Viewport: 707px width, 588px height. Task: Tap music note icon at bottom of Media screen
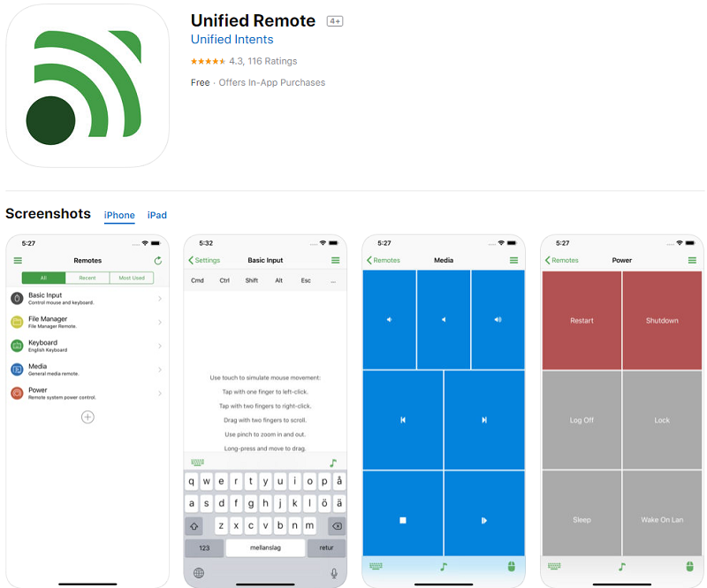coord(444,567)
